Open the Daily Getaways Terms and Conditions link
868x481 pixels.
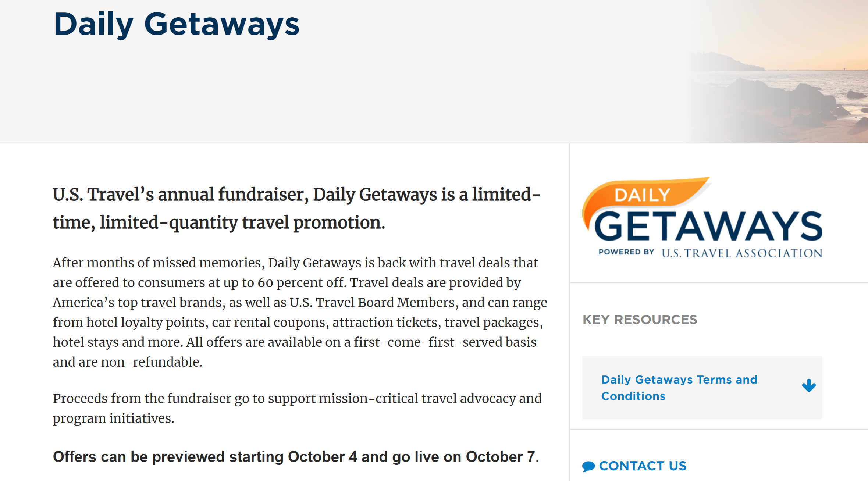[679, 387]
